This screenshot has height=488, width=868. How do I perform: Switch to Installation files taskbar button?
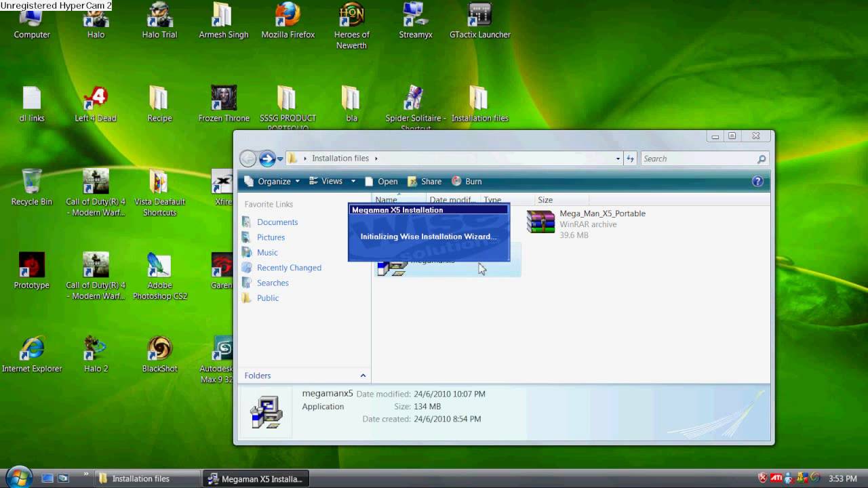149,479
